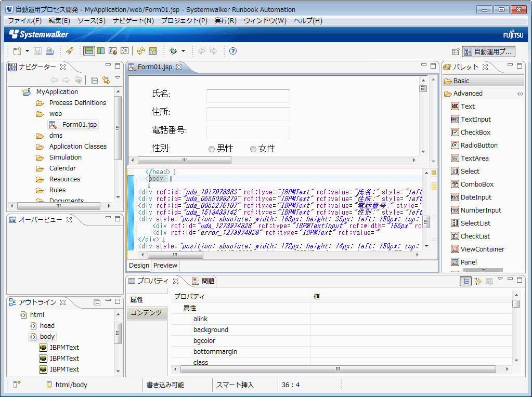The height and width of the screenshot is (397, 532).
Task: Open the New wizard dropdown arrow
Action: coord(27,51)
